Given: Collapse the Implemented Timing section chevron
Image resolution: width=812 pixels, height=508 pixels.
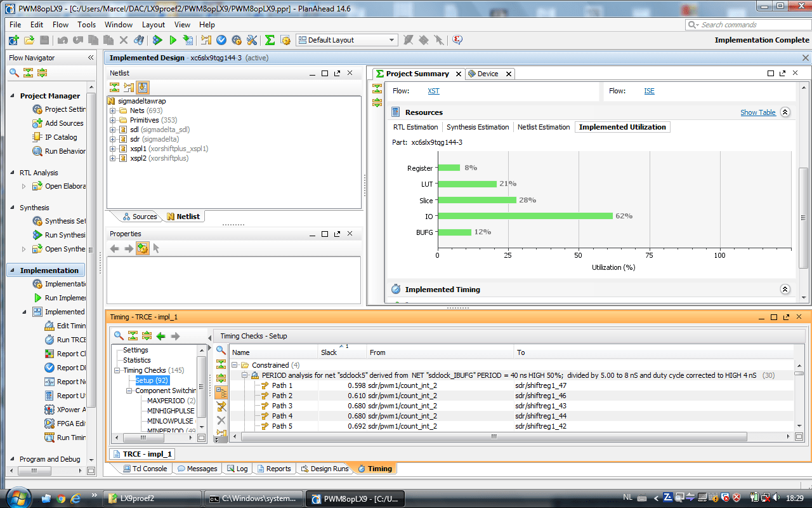Looking at the screenshot, I should tap(785, 290).
